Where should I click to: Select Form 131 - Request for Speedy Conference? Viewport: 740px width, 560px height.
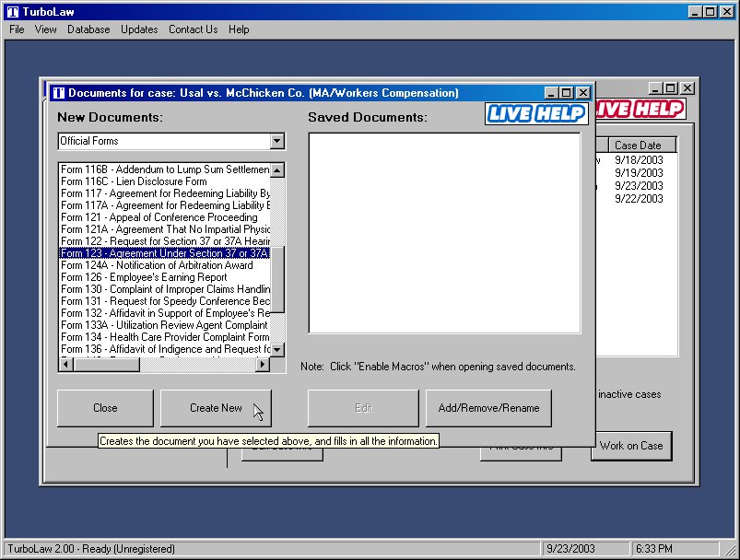[x=165, y=301]
